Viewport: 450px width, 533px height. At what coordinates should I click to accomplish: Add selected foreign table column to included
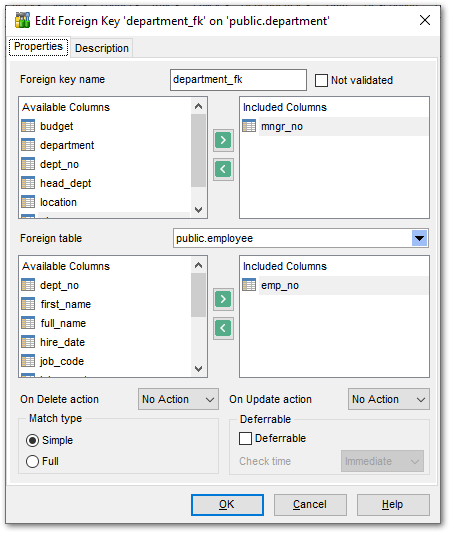(223, 299)
